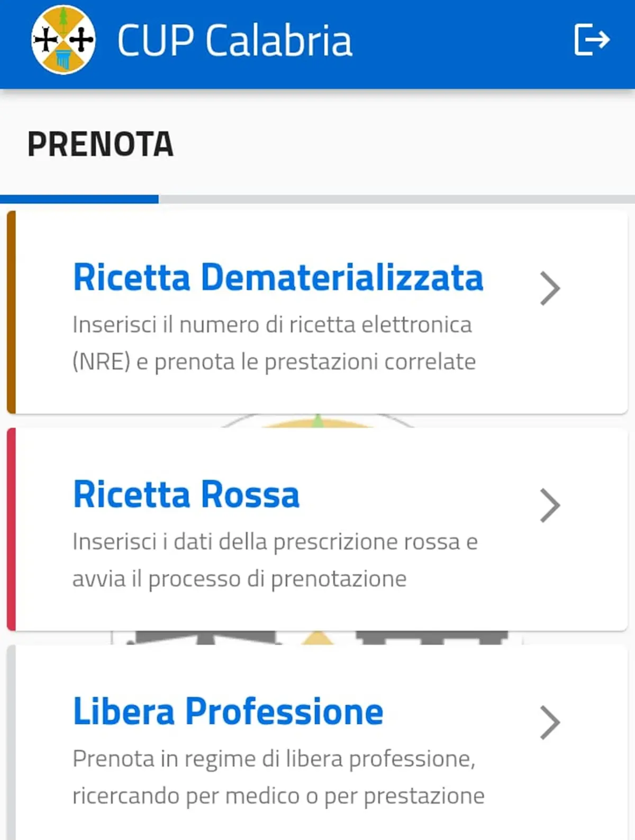Select the Ricetta Rossa title
635x840 pixels.
(x=186, y=494)
